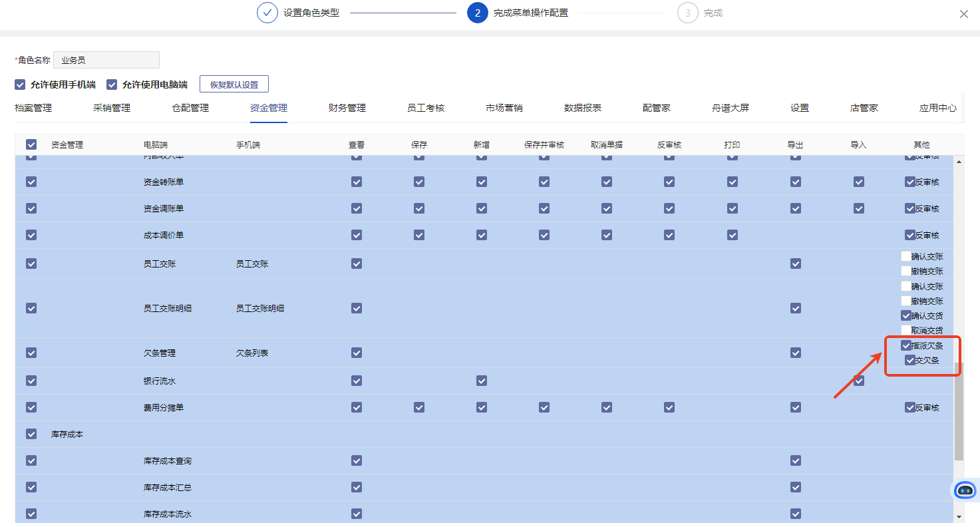980x527 pixels.
Task: Click the blue robot assistant icon
Action: [x=965, y=490]
